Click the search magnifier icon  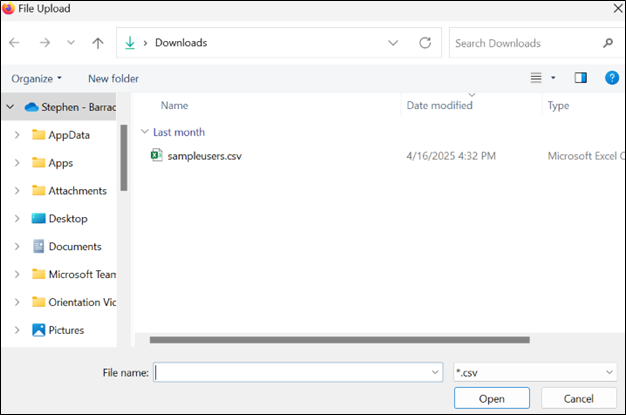click(607, 43)
